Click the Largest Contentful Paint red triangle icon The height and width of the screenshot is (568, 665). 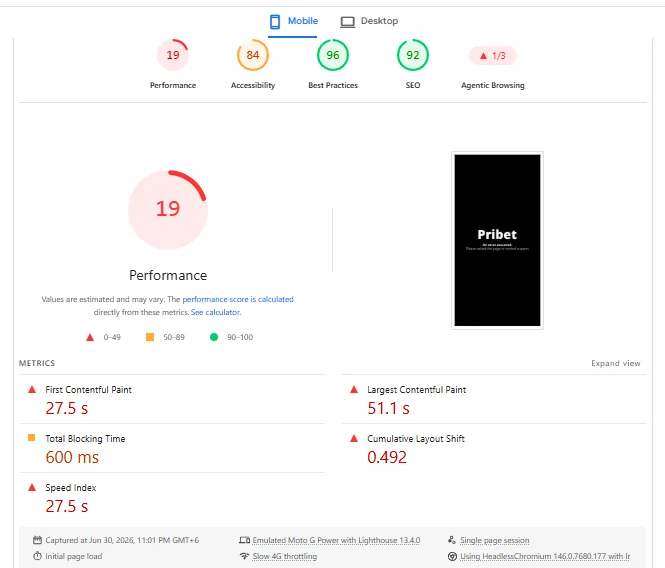pyautogui.click(x=354, y=389)
